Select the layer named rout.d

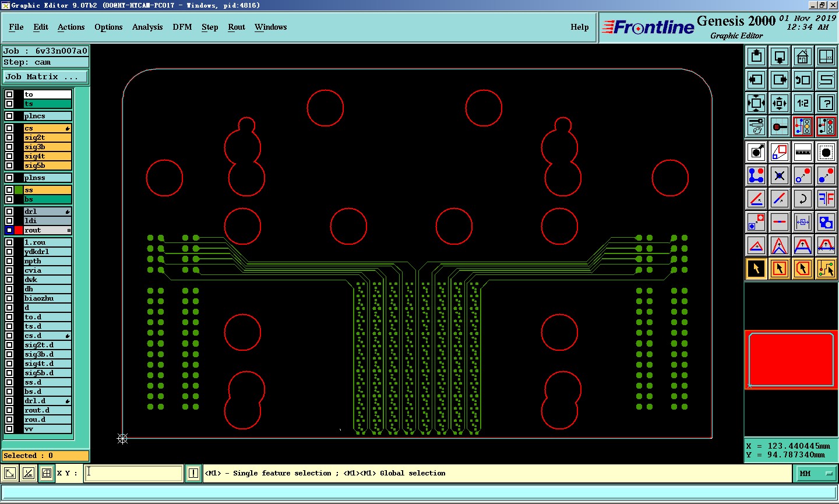[x=48, y=410]
